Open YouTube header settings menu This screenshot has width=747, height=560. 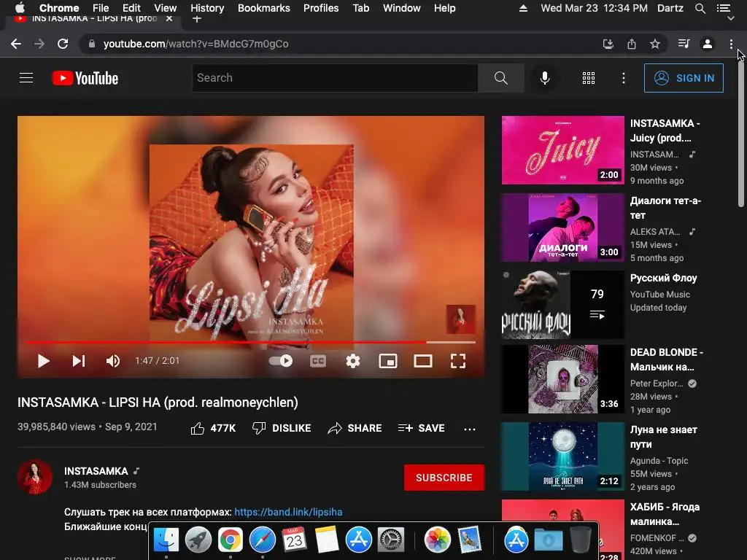coord(624,78)
